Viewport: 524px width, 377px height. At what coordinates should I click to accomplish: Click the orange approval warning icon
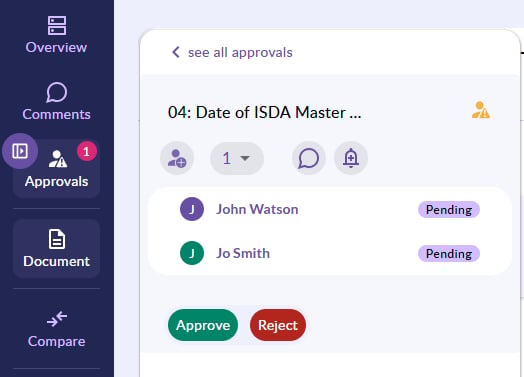coord(481,110)
